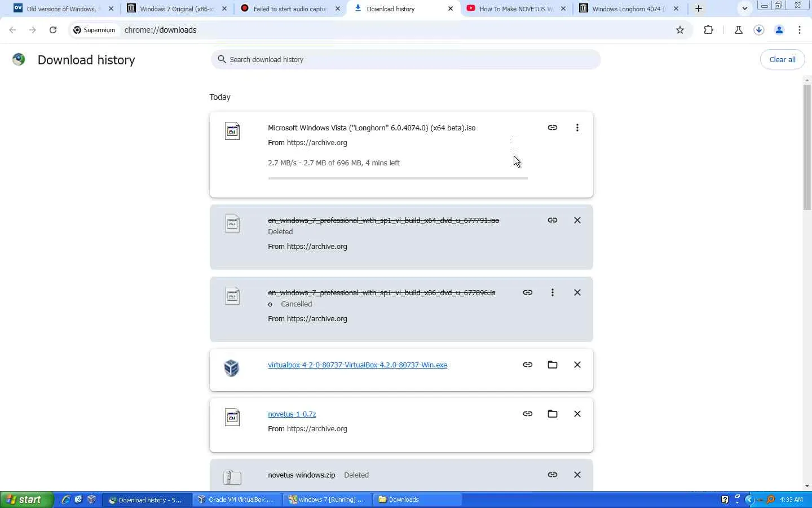
Task: Open more actions for cancelled Windows 7 x86 ISO
Action: click(x=553, y=292)
